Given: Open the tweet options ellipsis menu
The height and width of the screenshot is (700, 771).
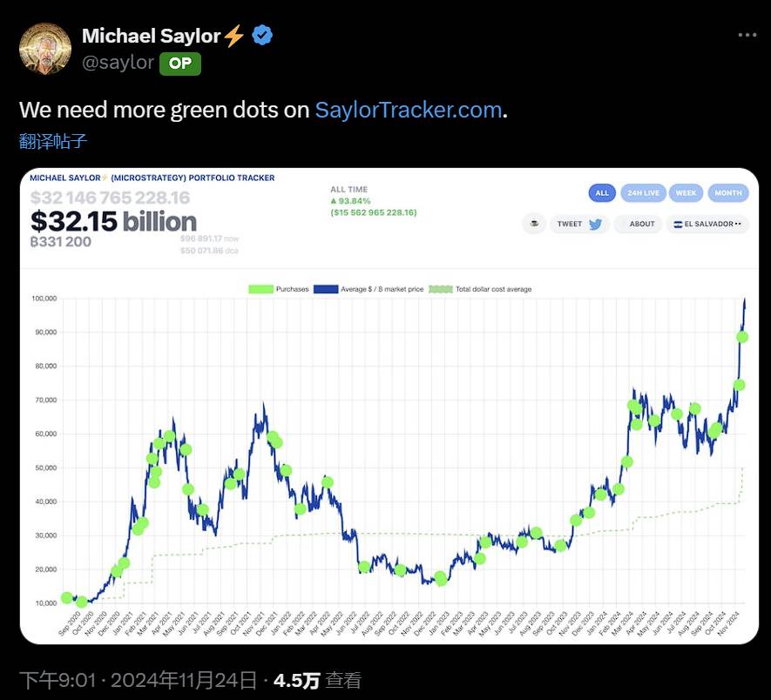Looking at the screenshot, I should (x=747, y=35).
